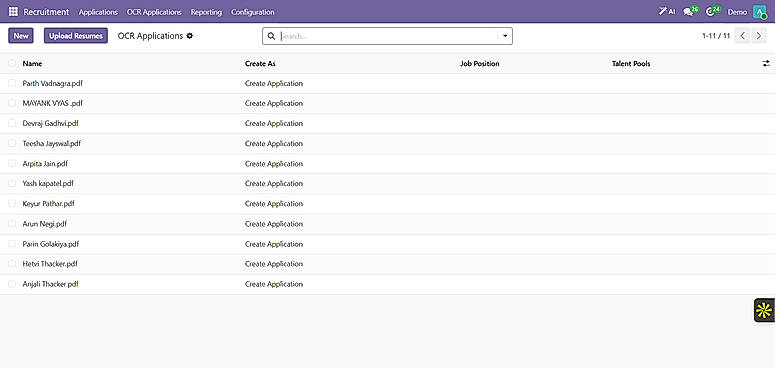Screen dimensions: 775x368
Task: Check the Arpita Jain.pdf row checkbox
Action: point(12,164)
